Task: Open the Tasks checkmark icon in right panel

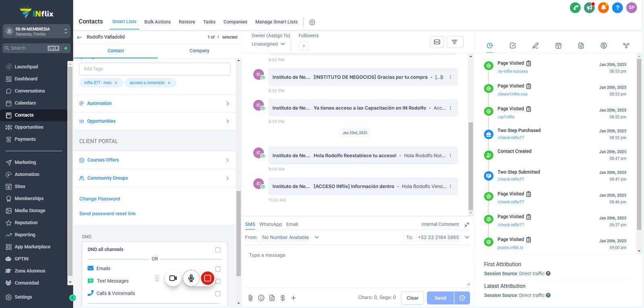Action: 513,45
